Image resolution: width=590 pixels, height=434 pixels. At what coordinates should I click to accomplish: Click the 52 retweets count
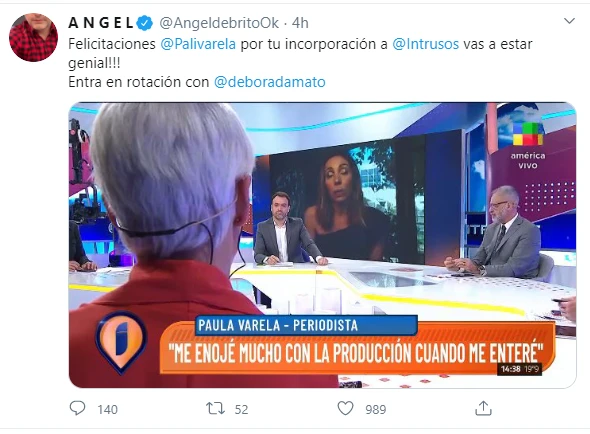coord(242,410)
